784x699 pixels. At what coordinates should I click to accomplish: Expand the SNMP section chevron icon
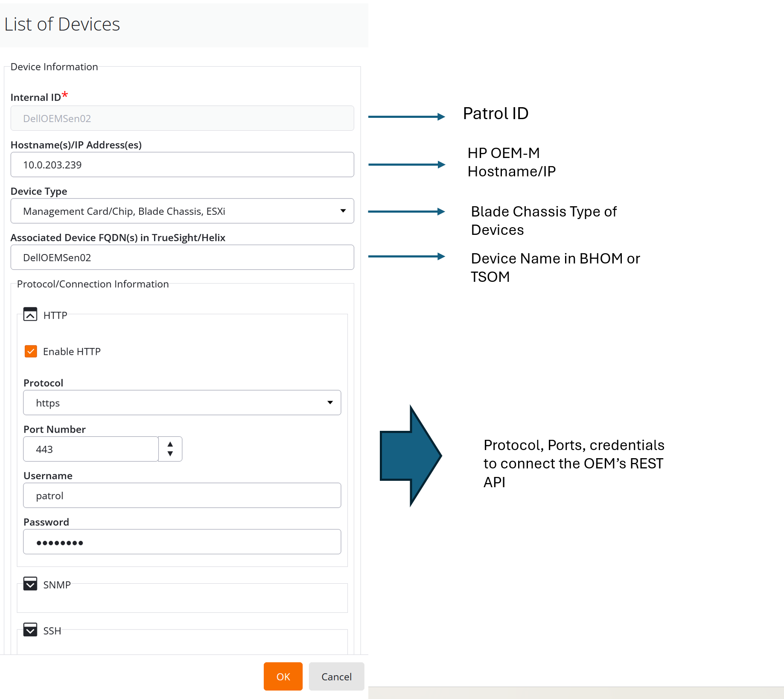(30, 584)
